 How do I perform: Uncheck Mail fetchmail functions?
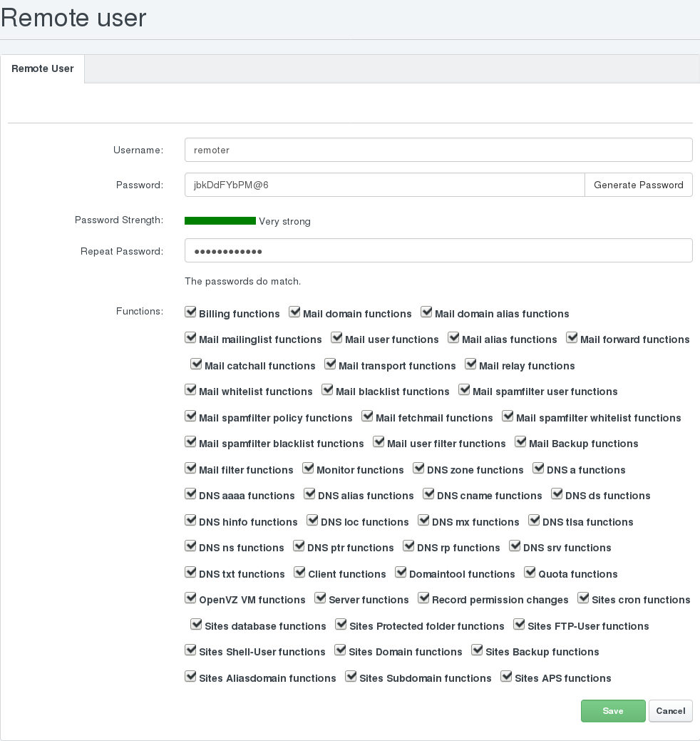367,416
